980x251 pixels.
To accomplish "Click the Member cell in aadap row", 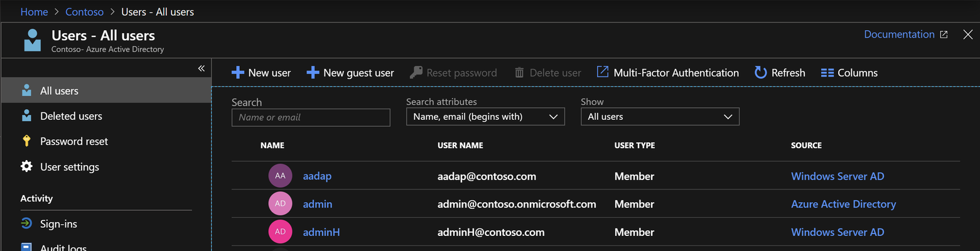I will point(634,176).
